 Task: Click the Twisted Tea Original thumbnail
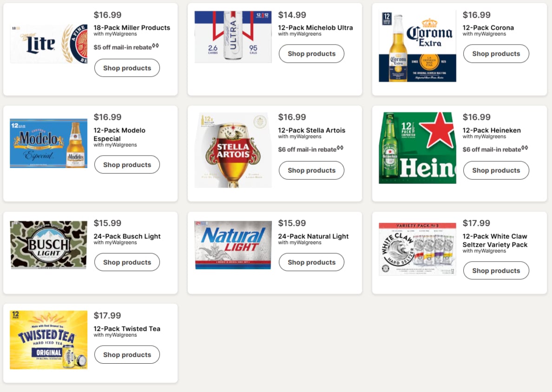pos(49,340)
